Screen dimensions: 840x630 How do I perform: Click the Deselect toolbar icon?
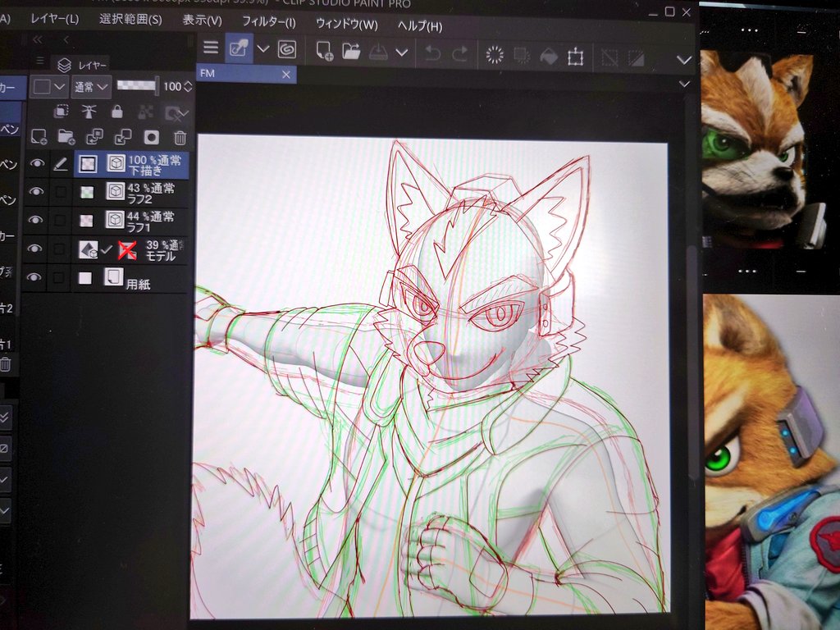click(x=609, y=57)
